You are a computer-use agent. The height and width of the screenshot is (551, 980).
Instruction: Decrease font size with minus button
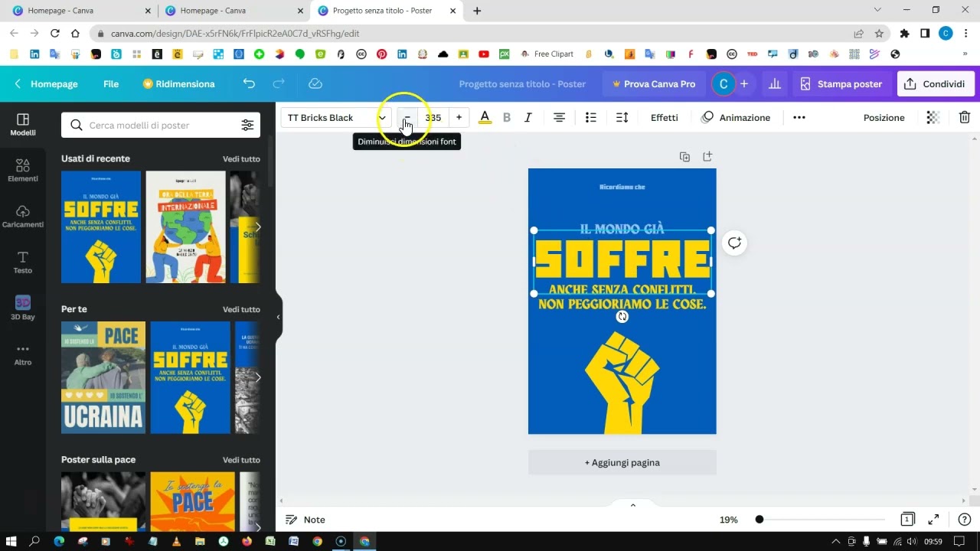(407, 117)
